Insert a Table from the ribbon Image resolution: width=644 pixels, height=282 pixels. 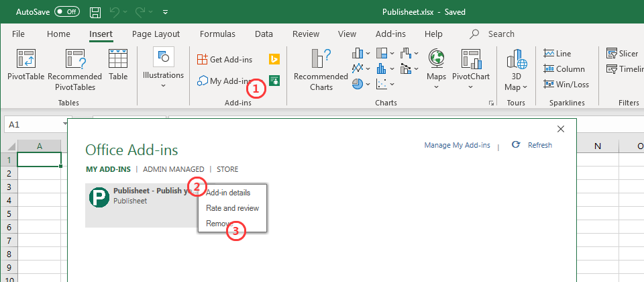coord(118,66)
